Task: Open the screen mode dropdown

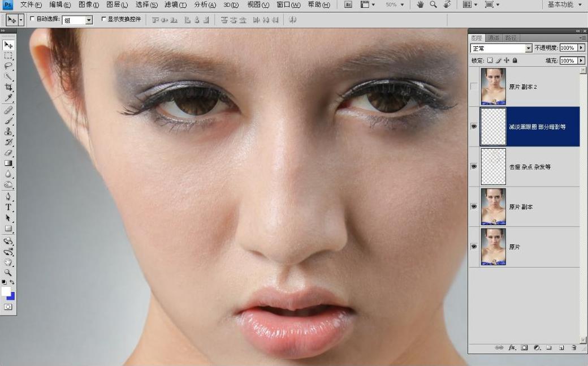Action: coord(492,5)
